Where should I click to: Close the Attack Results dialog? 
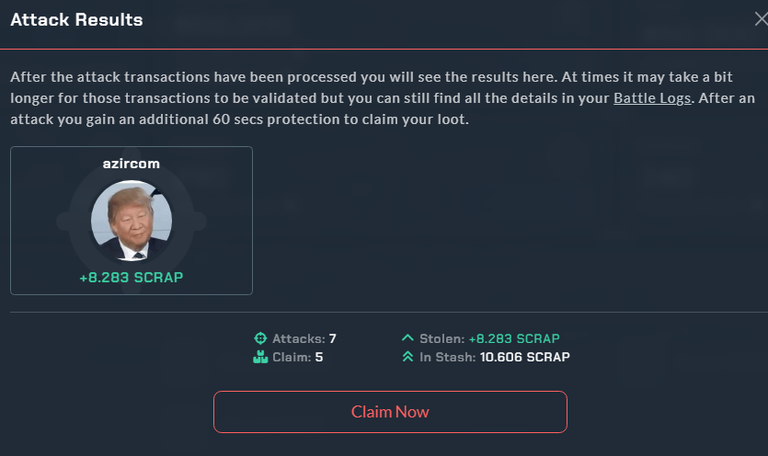pos(761,19)
